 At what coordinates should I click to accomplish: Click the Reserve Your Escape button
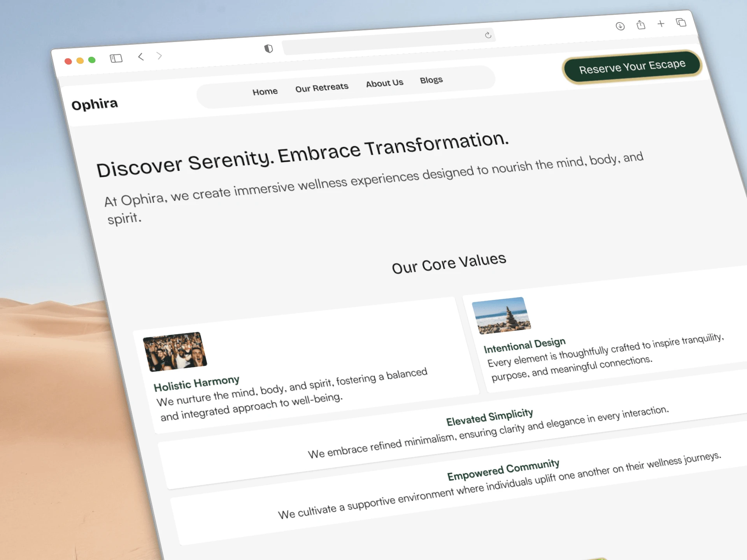click(632, 66)
